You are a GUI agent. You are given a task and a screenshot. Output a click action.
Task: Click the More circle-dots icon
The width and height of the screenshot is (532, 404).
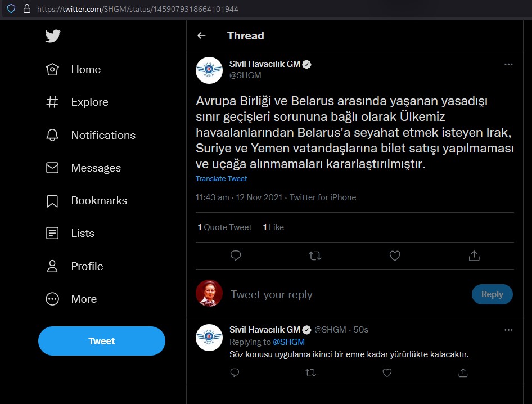click(x=52, y=299)
